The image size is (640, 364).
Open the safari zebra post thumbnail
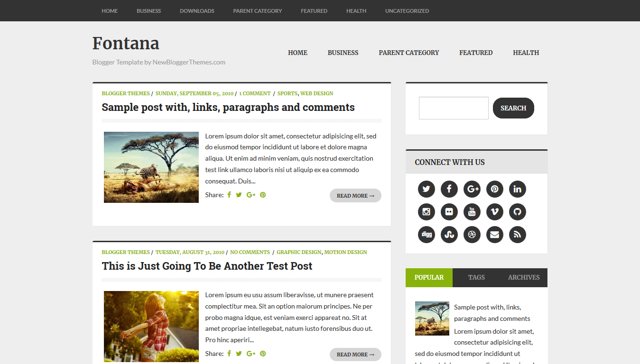pyautogui.click(x=151, y=167)
